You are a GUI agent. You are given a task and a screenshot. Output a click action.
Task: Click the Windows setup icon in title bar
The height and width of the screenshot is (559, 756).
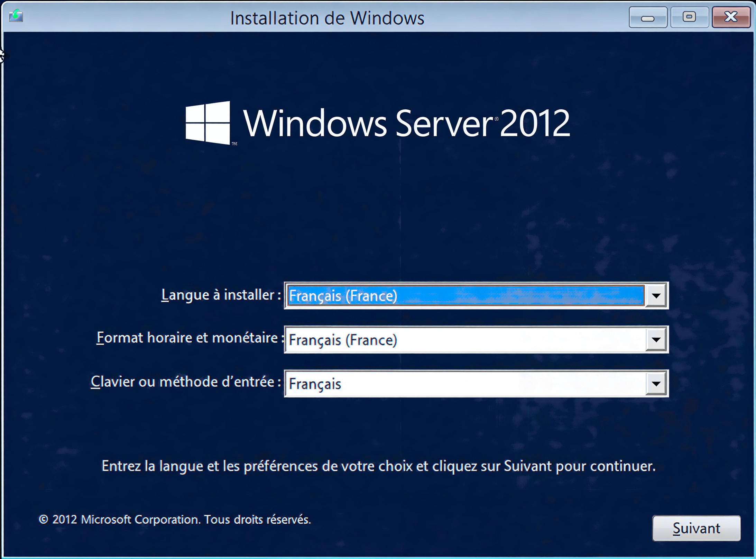click(16, 16)
